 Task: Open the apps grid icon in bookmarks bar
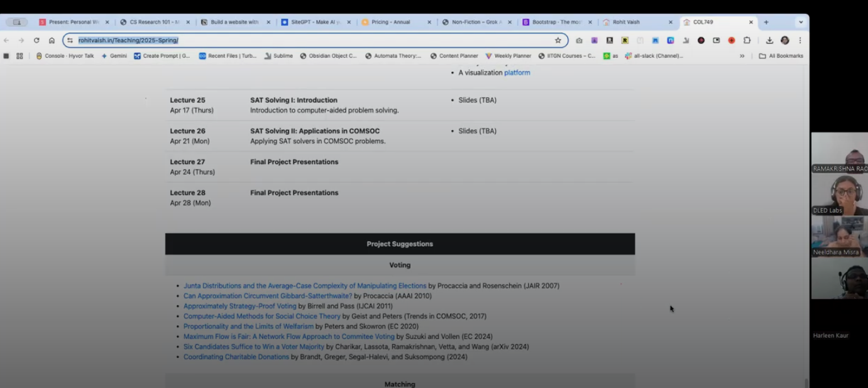point(19,56)
